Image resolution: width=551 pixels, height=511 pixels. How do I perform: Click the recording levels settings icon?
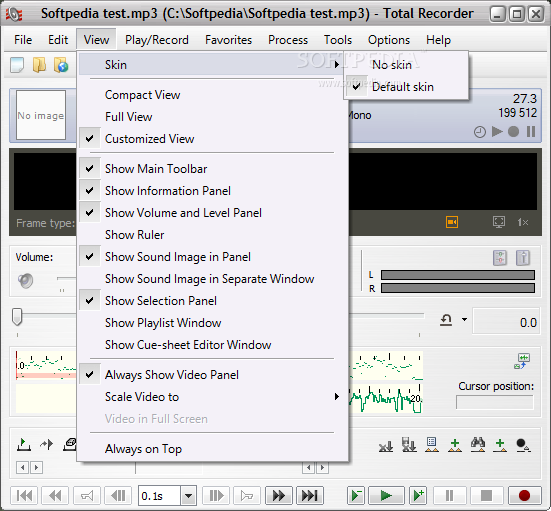pyautogui.click(x=500, y=258)
